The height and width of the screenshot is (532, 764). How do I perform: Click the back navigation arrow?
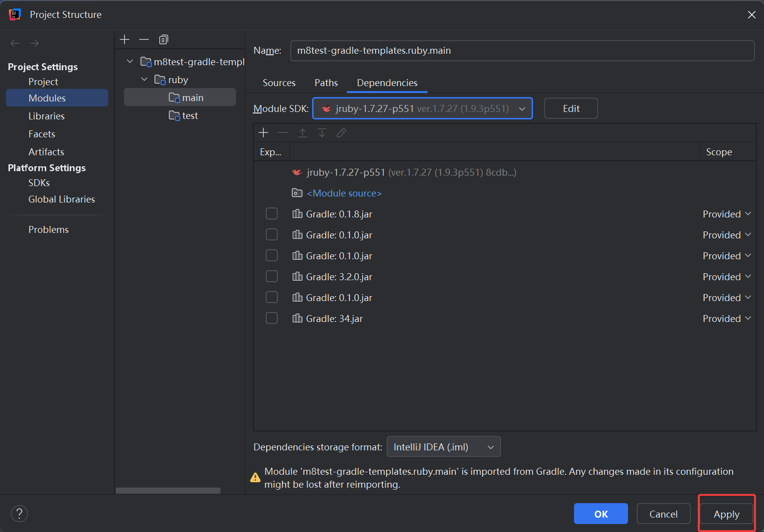coord(15,43)
